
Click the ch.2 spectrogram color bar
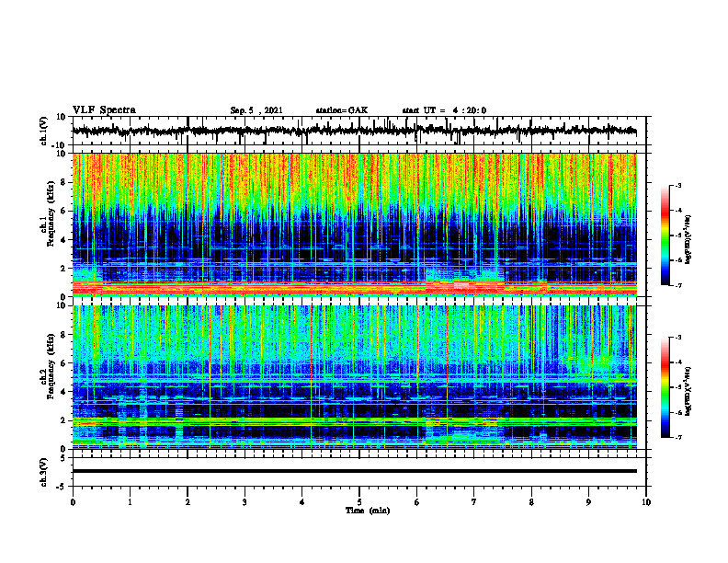click(665, 387)
